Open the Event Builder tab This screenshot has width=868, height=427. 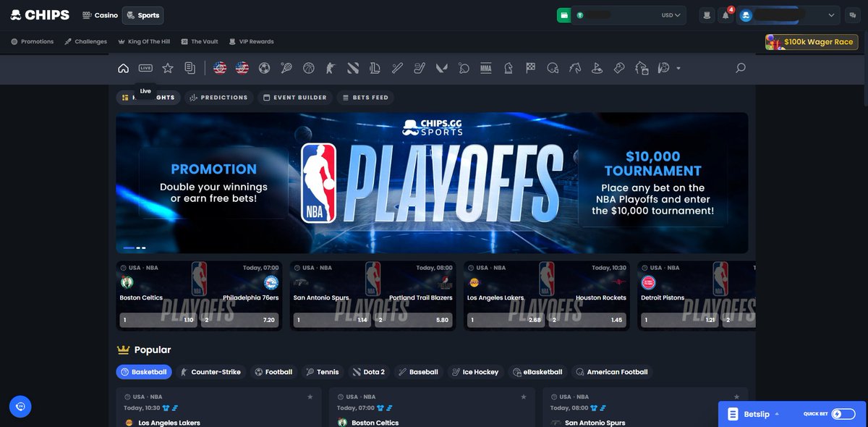294,97
